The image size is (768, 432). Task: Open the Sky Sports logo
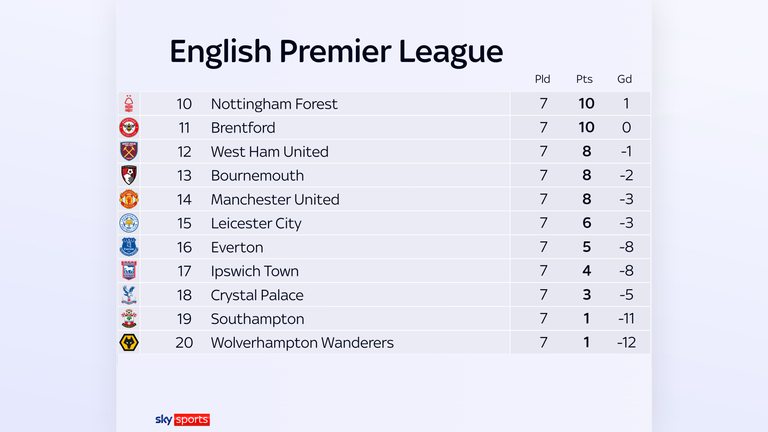tap(182, 420)
